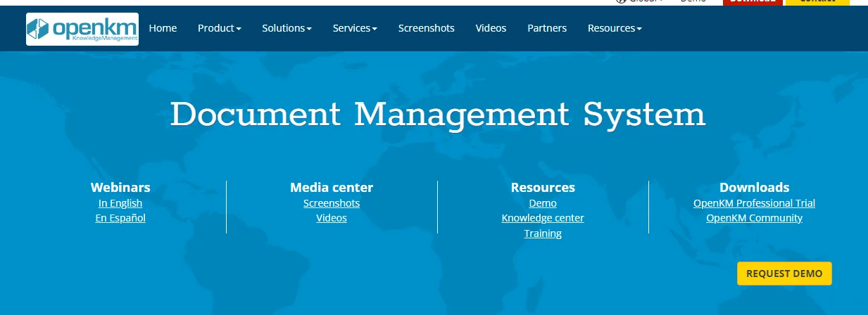Open the In English webinars link
This screenshot has height=315, width=868.
(120, 203)
